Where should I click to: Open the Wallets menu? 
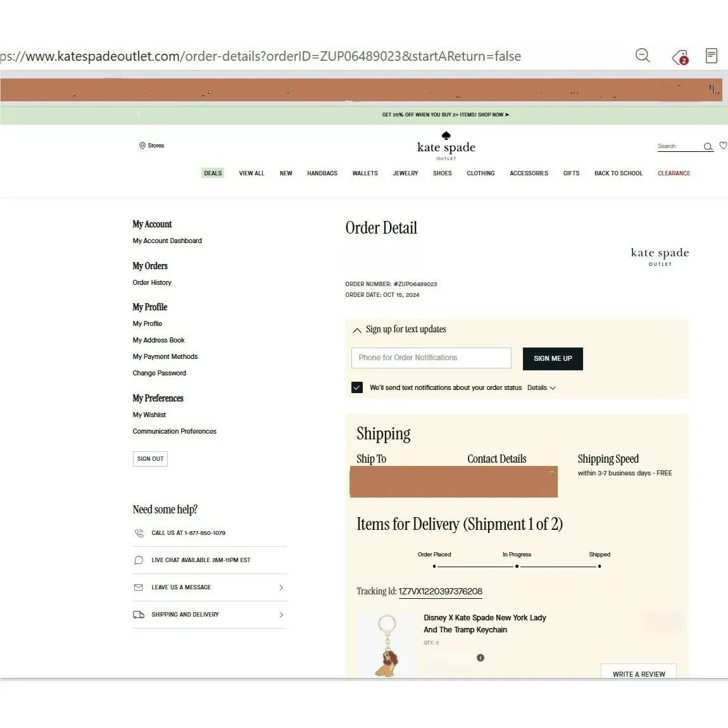pos(365,173)
